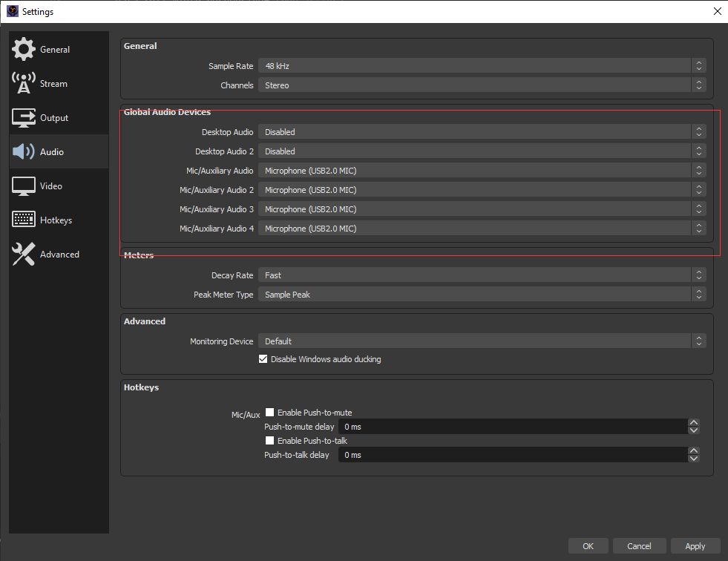Open the Decay Rate dropdown
Viewport: 728px width, 561px height.
482,275
